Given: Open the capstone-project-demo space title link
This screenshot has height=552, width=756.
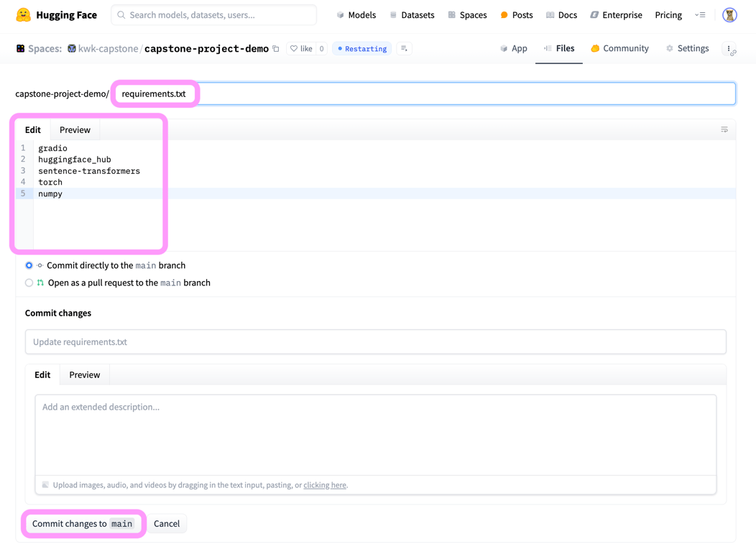Looking at the screenshot, I should click(x=206, y=49).
